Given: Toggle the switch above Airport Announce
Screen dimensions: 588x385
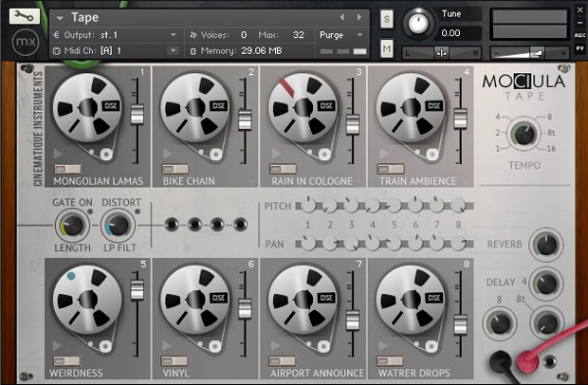Looking at the screenshot, I should [282, 361].
